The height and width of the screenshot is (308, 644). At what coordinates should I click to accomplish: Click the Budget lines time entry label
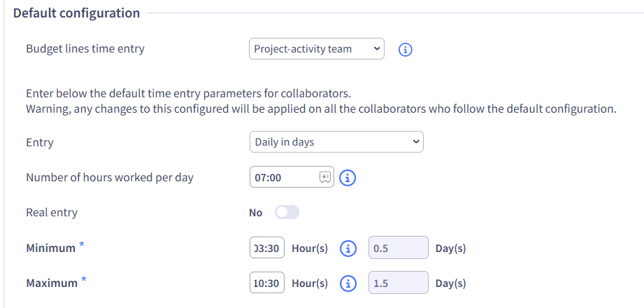pyautogui.click(x=85, y=49)
